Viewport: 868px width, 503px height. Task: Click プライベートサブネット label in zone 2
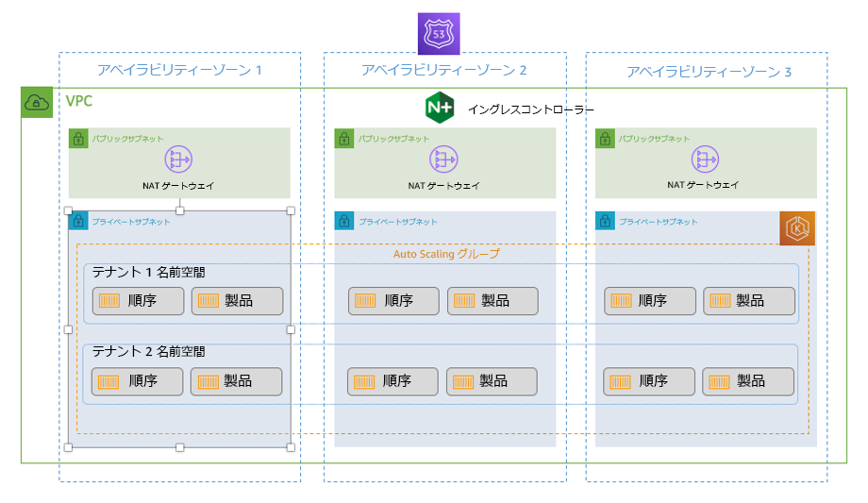point(398,222)
